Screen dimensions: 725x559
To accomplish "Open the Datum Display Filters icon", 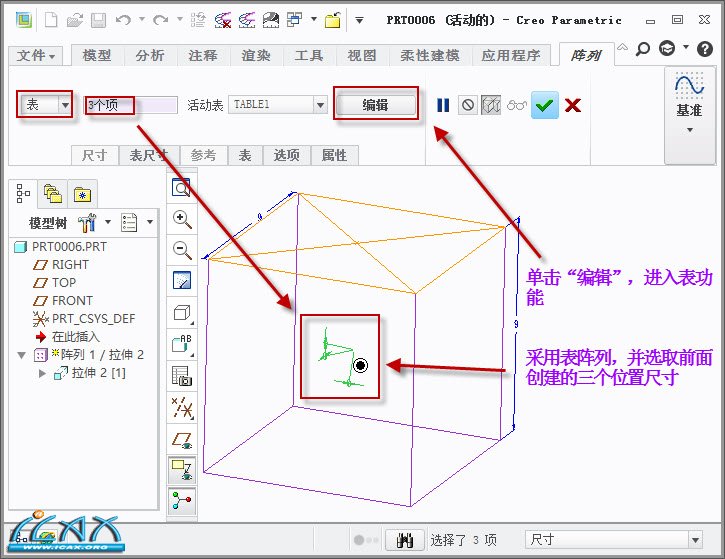I will [182, 408].
